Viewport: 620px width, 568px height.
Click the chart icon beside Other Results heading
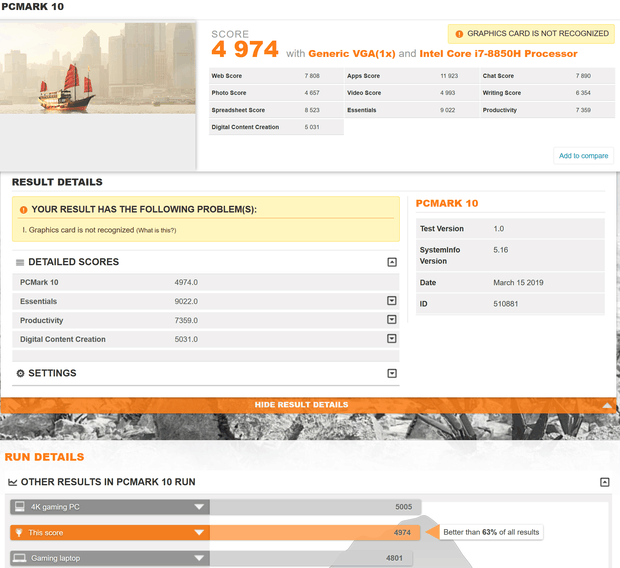13,482
